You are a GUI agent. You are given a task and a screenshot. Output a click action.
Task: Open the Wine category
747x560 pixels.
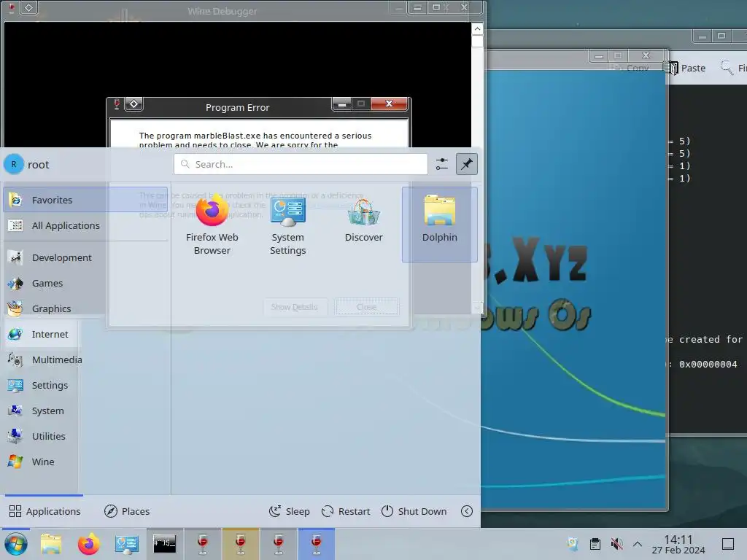(86, 462)
